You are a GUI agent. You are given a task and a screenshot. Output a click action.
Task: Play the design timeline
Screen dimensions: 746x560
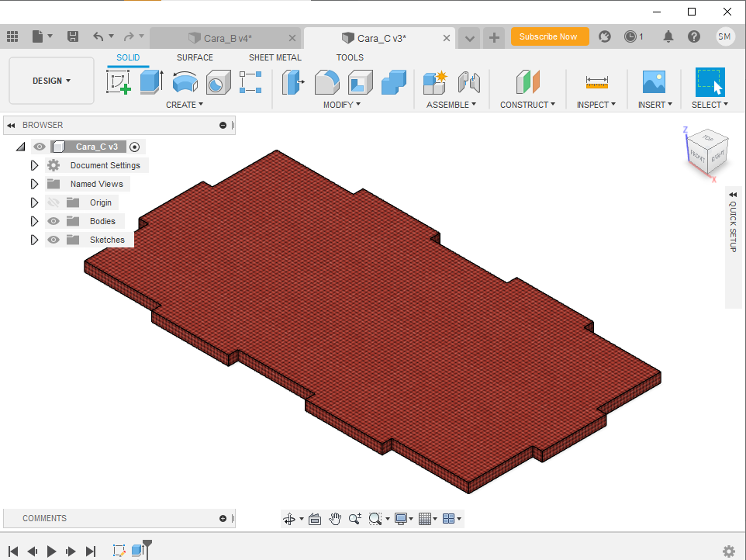tap(51, 551)
